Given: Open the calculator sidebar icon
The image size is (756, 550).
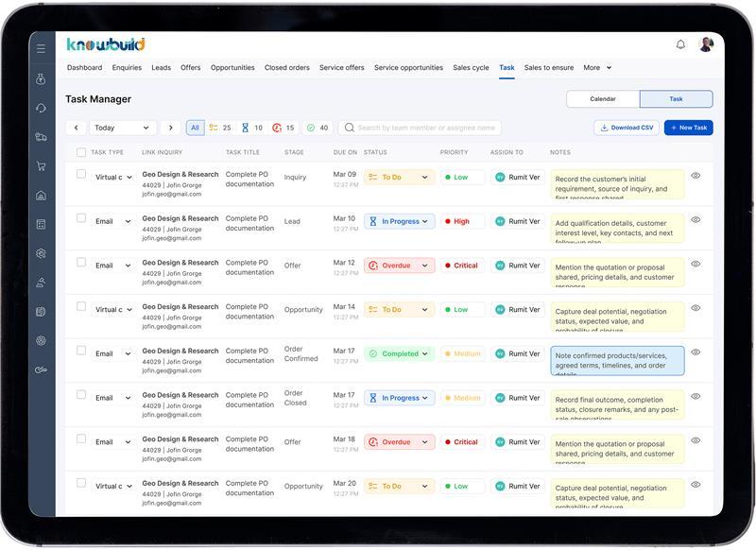Looking at the screenshot, I should (x=41, y=224).
